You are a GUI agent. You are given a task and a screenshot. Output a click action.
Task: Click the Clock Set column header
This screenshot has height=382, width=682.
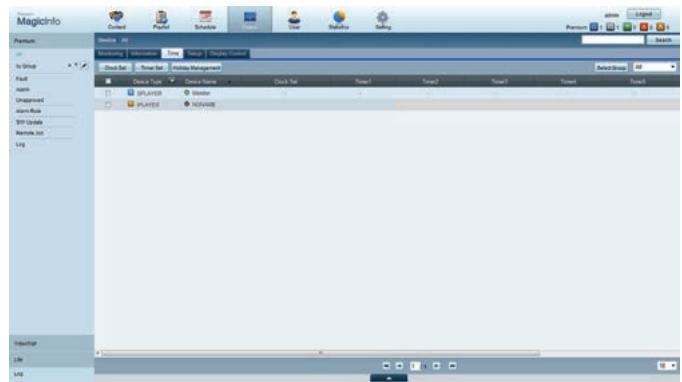click(285, 81)
